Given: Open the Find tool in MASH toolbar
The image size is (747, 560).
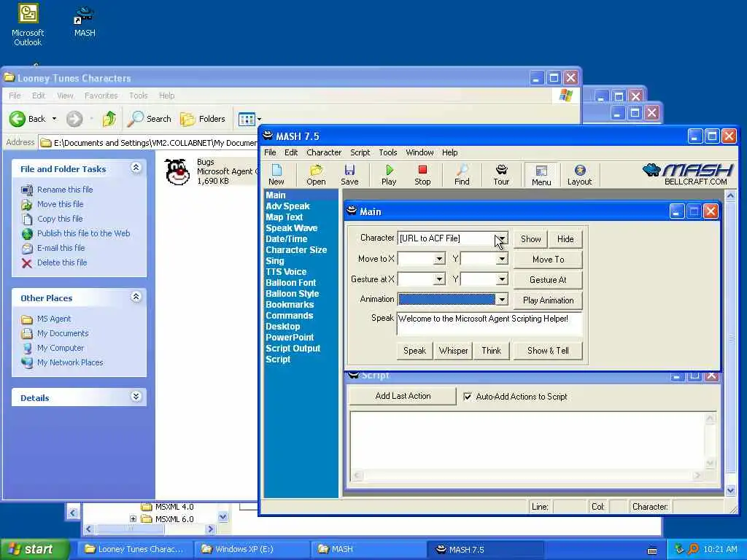Looking at the screenshot, I should tap(462, 175).
